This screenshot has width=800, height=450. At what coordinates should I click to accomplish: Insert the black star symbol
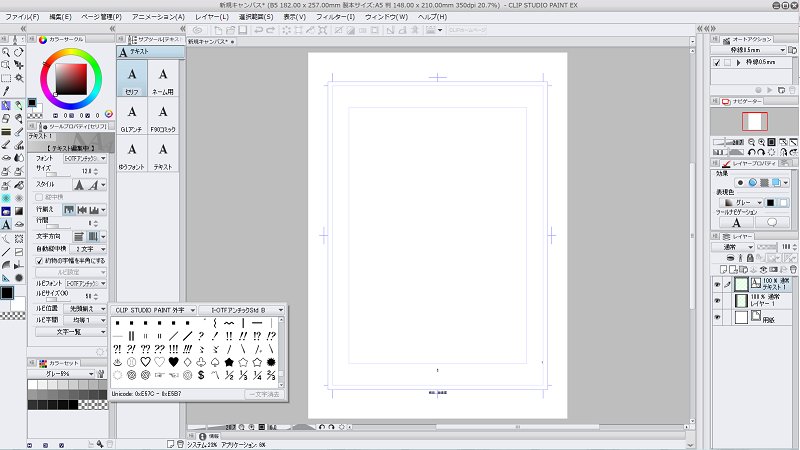pos(229,361)
